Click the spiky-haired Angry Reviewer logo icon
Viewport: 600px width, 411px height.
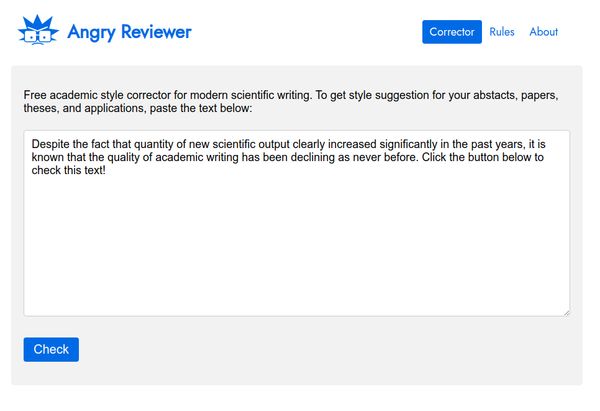[38, 30]
